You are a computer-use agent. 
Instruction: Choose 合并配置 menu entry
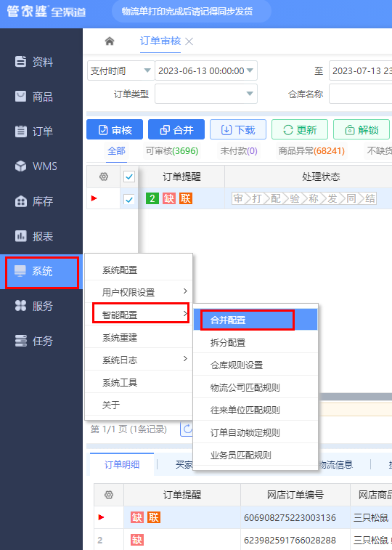pos(256,320)
